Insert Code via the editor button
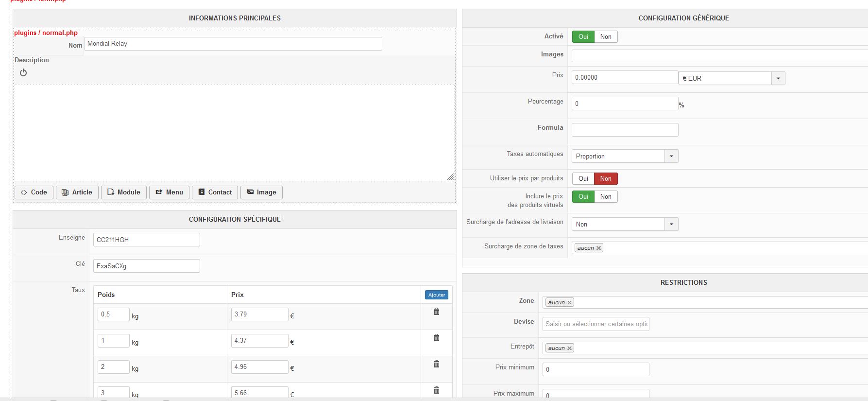 coord(34,192)
